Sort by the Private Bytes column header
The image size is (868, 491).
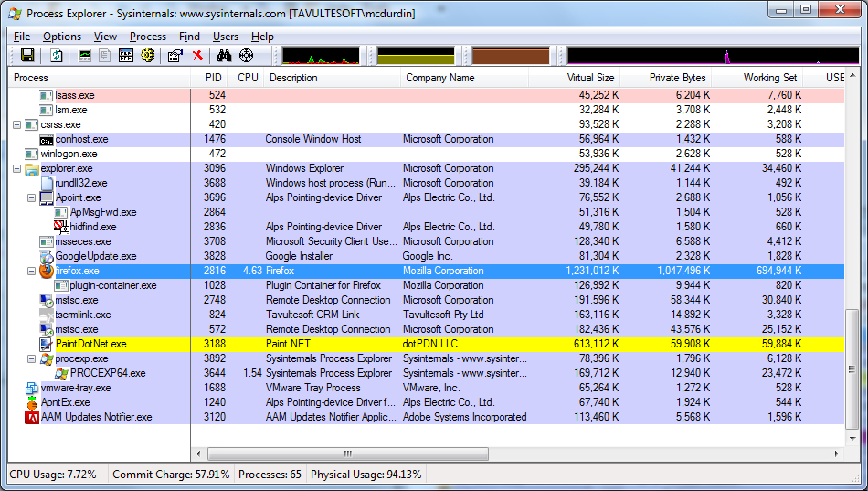click(665, 78)
